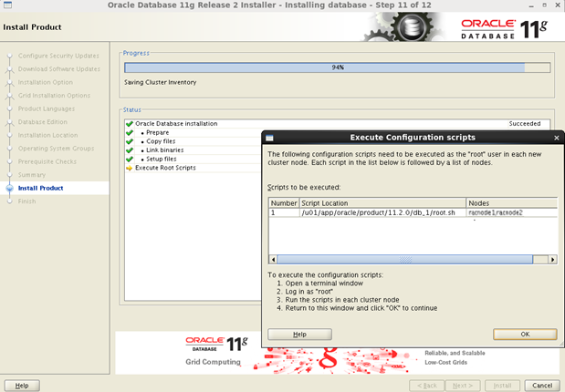Click the installer's bottom-left Help button

(22, 386)
